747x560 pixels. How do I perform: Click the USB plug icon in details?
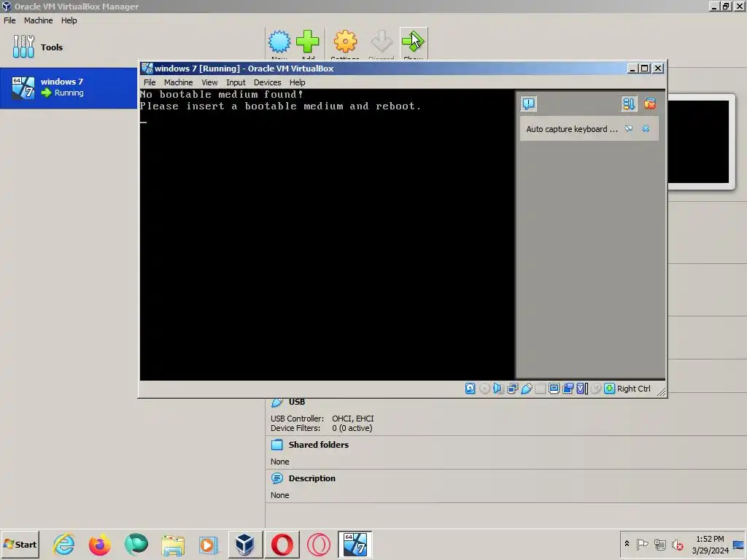276,402
